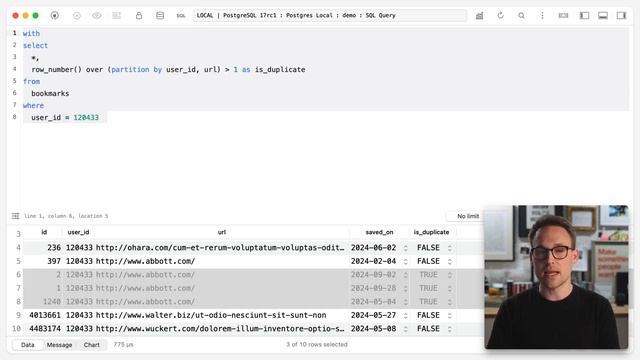This screenshot has width=640, height=360.
Task: Switch to the Message tab
Action: click(x=59, y=345)
